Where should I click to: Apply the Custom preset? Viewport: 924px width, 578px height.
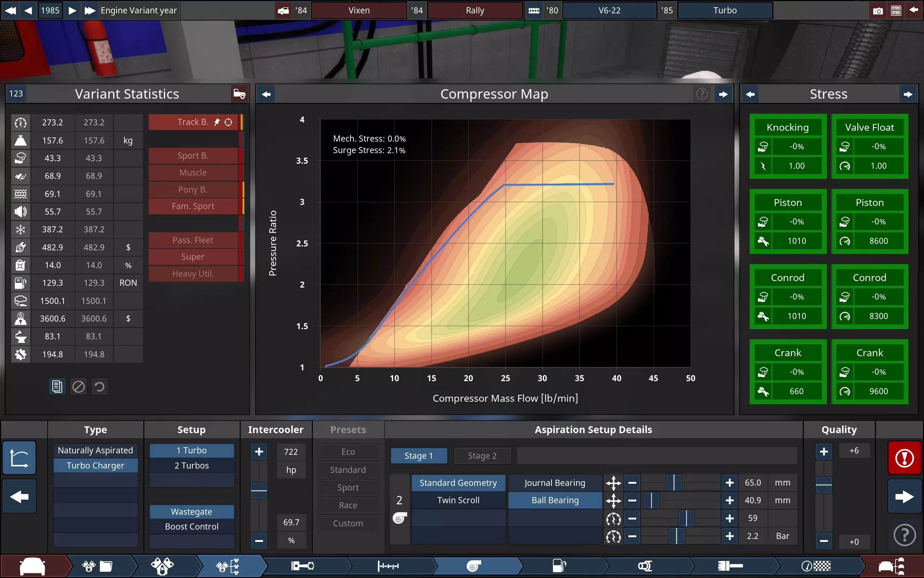pos(348,523)
